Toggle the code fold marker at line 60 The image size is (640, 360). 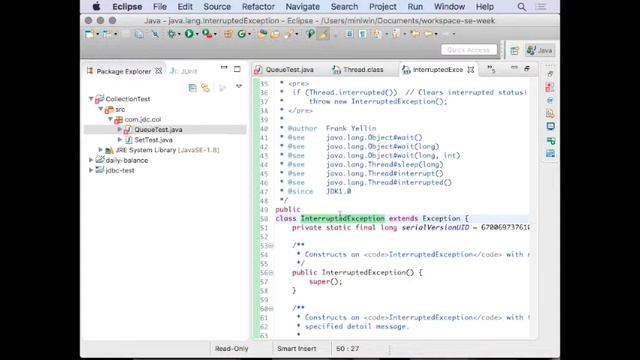pos(271,309)
